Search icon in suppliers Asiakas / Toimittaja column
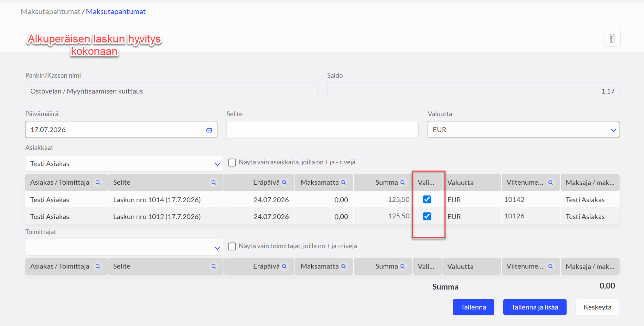The height and width of the screenshot is (326, 644). click(x=98, y=267)
